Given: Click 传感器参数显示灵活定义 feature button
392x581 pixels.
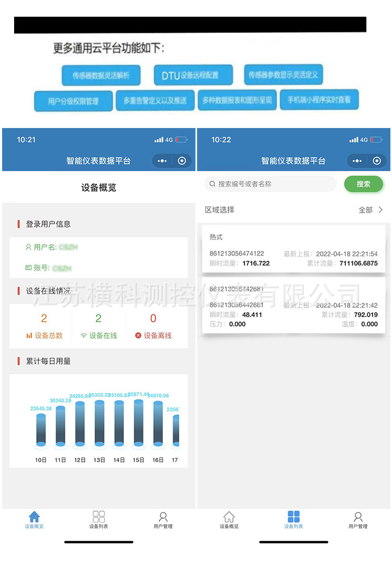Looking at the screenshot, I should (x=283, y=75).
